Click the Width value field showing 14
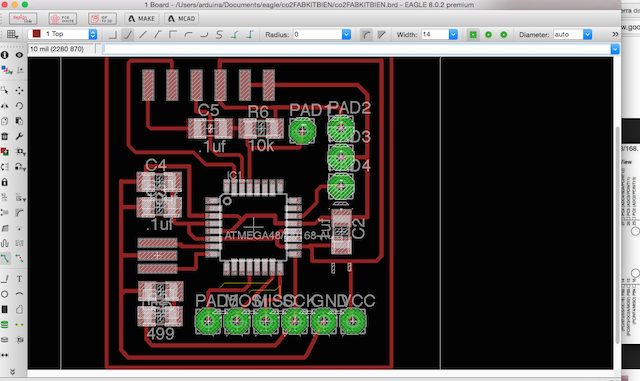The height and width of the screenshot is (381, 640). tap(435, 35)
